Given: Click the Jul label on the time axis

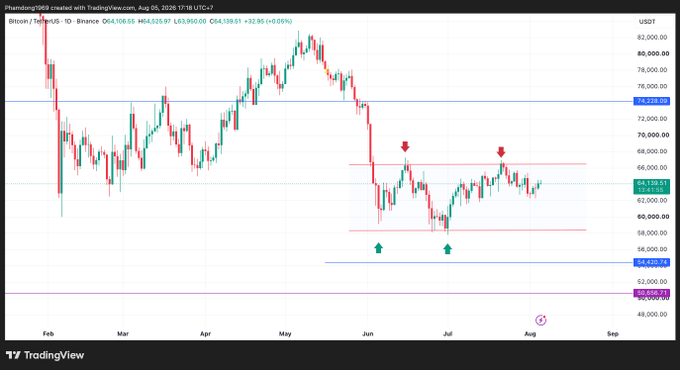Looking at the screenshot, I should [448, 334].
